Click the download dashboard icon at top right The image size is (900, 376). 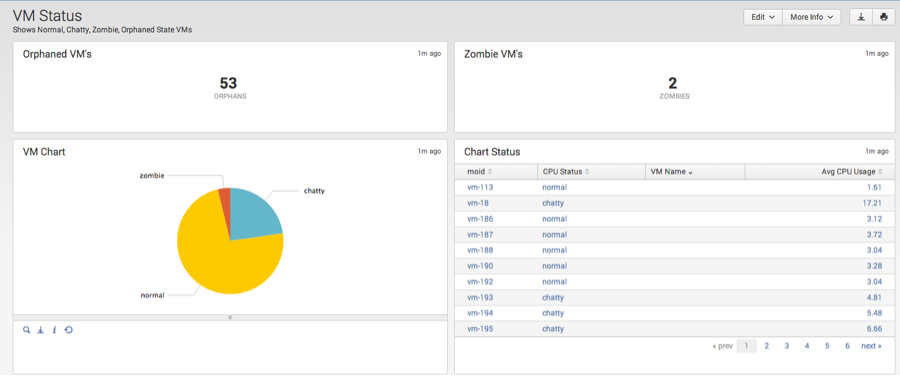pos(861,17)
